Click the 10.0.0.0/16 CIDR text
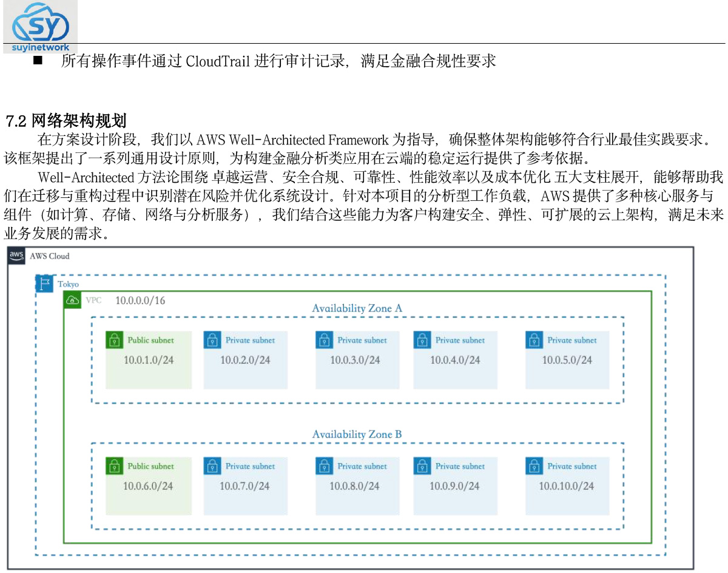This screenshot has height=573, width=728. 140,300
